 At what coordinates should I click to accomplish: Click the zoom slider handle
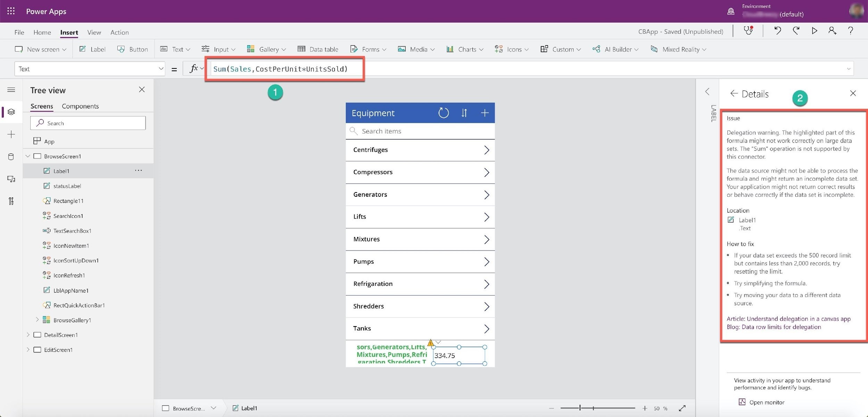580,408
